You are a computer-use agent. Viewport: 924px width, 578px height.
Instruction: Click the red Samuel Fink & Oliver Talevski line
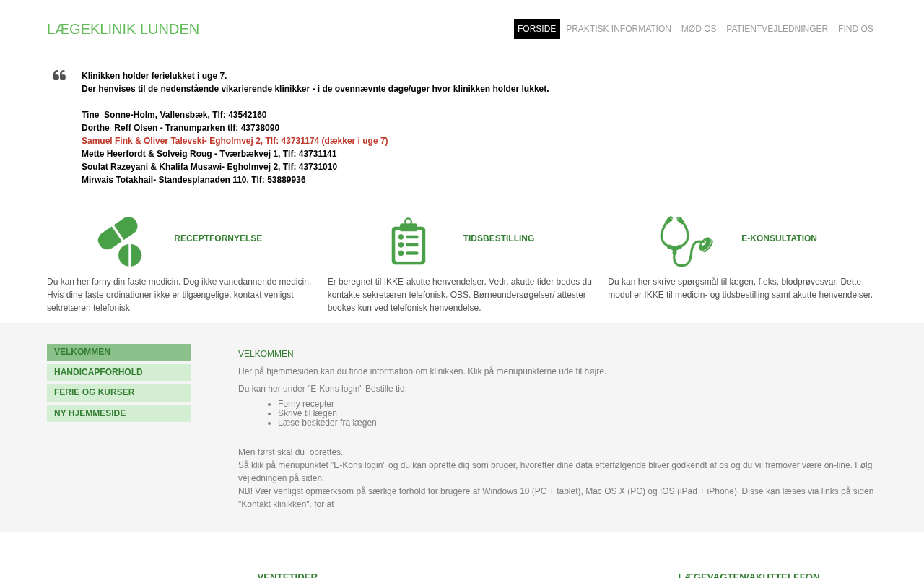point(235,141)
